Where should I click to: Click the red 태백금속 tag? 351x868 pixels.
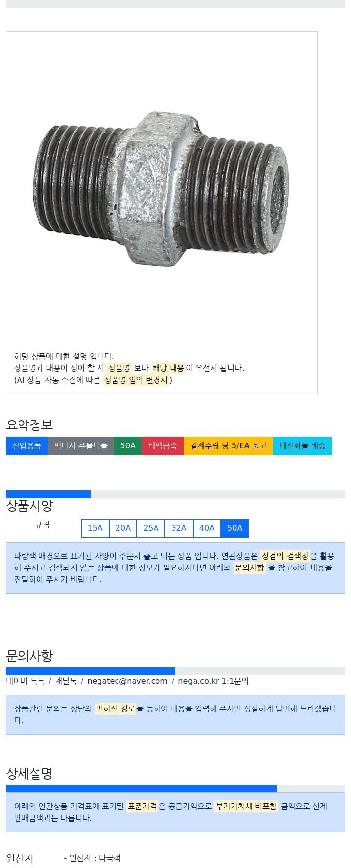pos(163,446)
